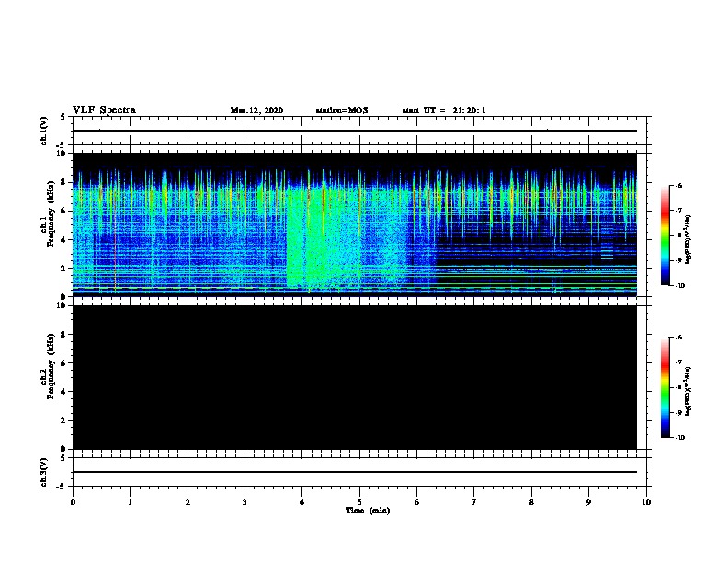Click the black ch.2 spectrogram panel
The image size is (728, 563).
(x=355, y=377)
